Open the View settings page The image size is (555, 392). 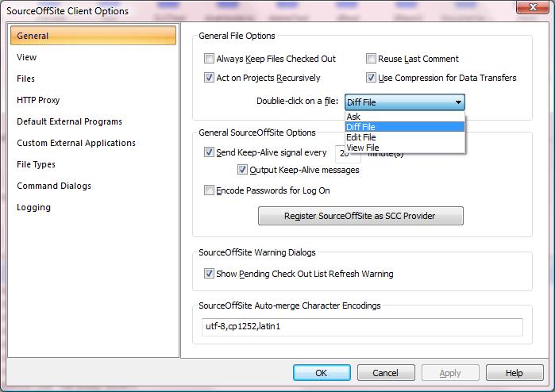(27, 57)
